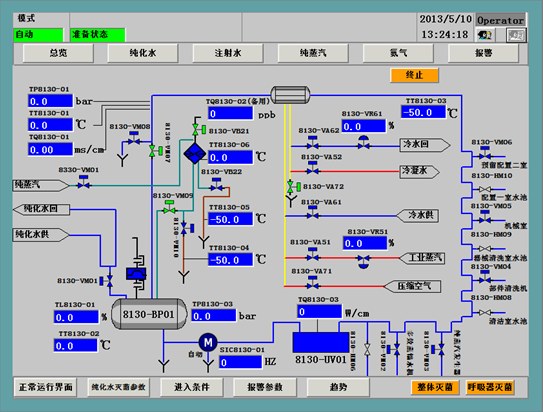Click valve 8130-VM05
This screenshot has width=543, height=412.
tap(484, 217)
